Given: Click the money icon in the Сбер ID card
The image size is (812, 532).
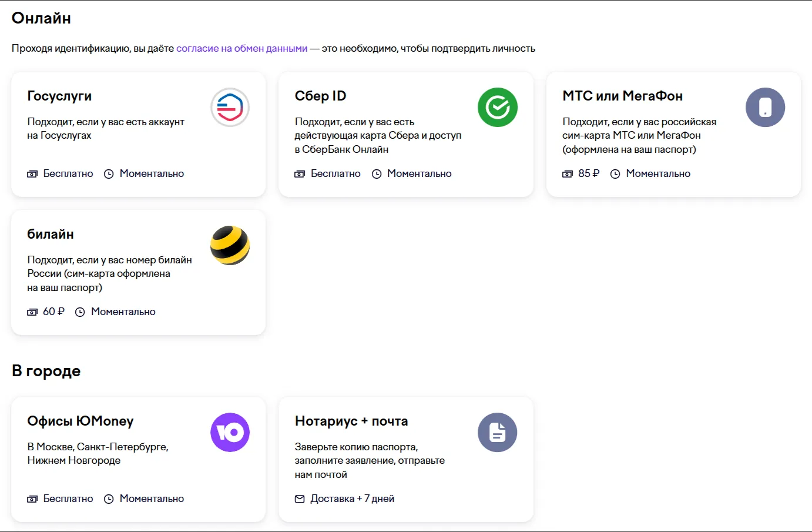Looking at the screenshot, I should click(300, 174).
